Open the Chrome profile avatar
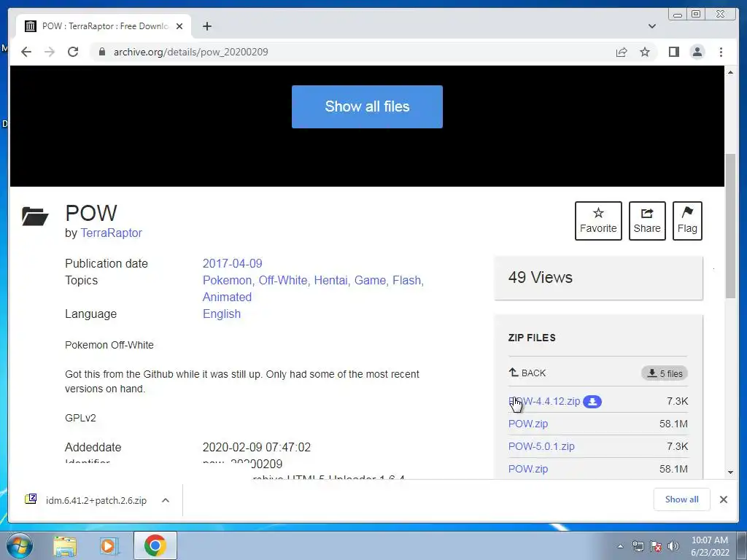Screen dimensions: 747x560 (x=697, y=52)
